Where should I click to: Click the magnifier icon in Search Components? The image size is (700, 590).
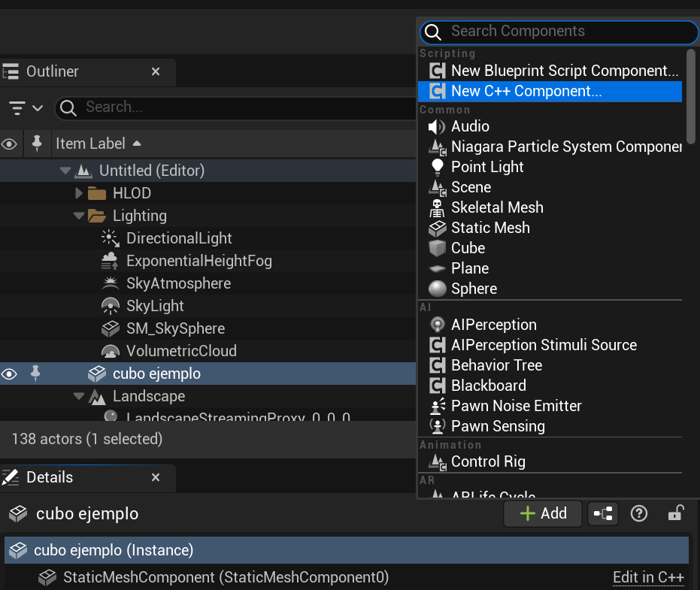tap(432, 32)
